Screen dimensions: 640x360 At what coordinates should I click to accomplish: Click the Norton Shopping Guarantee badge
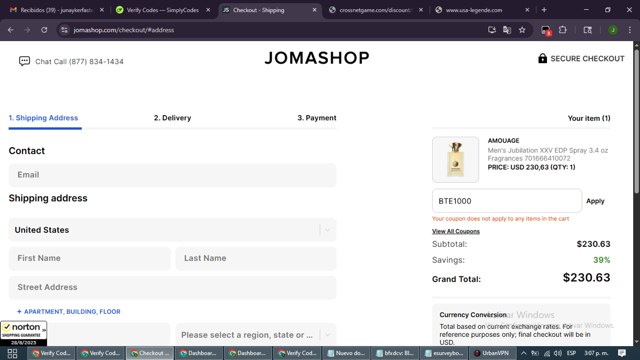(x=24, y=333)
